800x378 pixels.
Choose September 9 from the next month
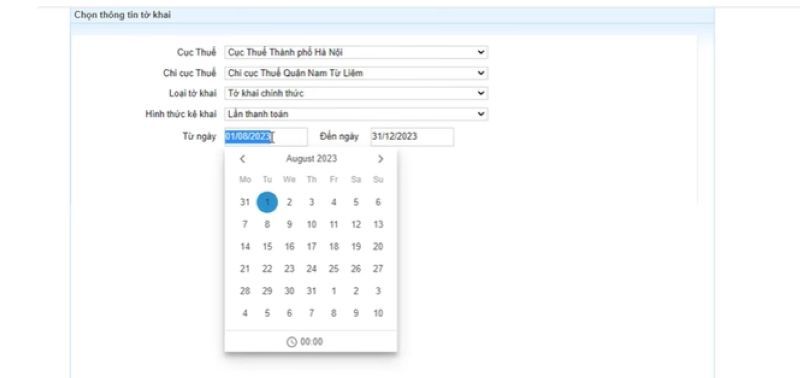[356, 313]
